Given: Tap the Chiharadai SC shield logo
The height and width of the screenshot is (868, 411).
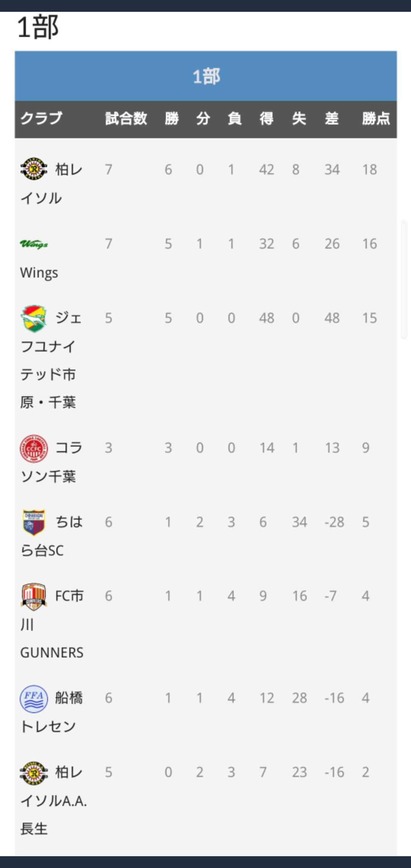Looking at the screenshot, I should point(34,522).
